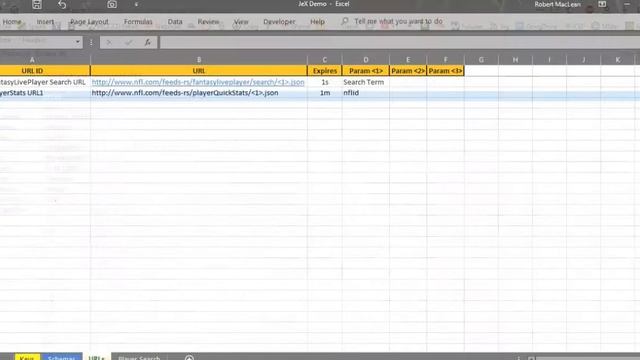Open the Customize Quick Access Toolbar arrow

tap(136, 4)
